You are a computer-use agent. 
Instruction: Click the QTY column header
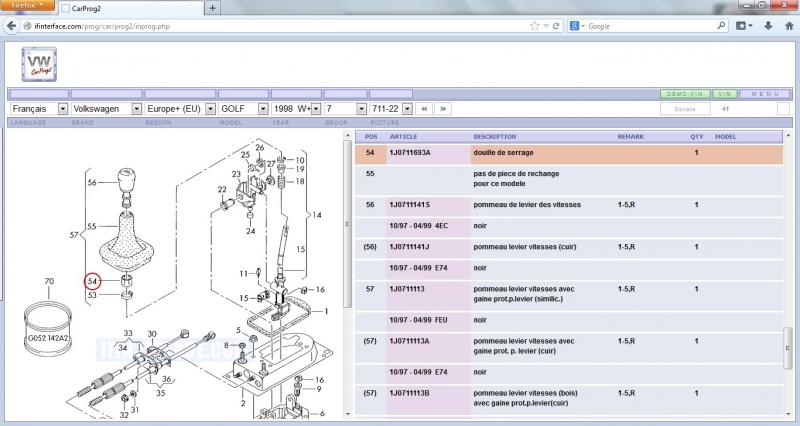[696, 137]
